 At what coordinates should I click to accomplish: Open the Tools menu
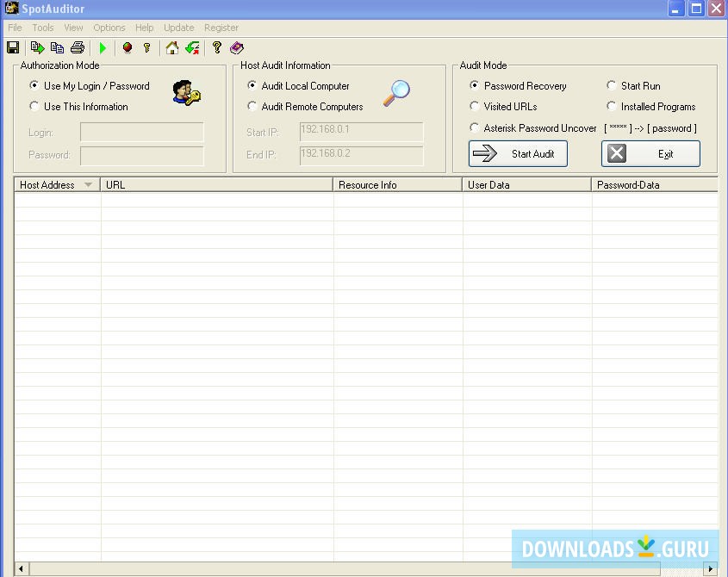[x=43, y=28]
